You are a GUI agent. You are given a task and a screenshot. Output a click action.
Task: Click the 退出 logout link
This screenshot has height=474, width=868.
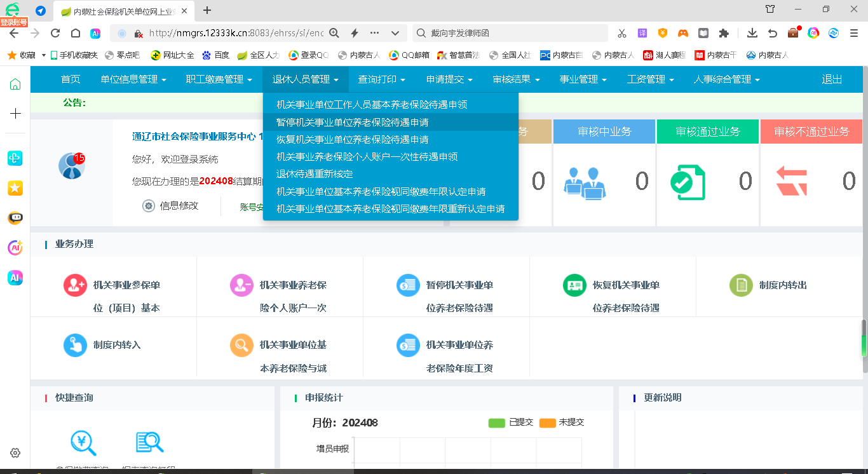(832, 79)
